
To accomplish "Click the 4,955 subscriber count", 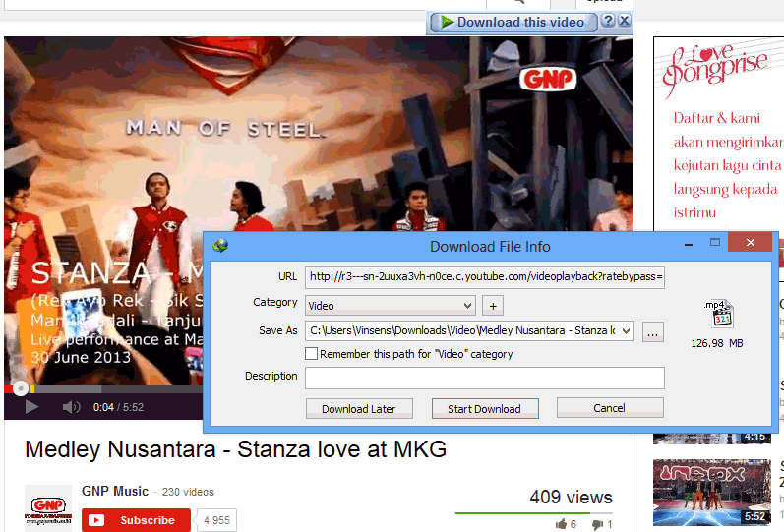I will click(216, 520).
